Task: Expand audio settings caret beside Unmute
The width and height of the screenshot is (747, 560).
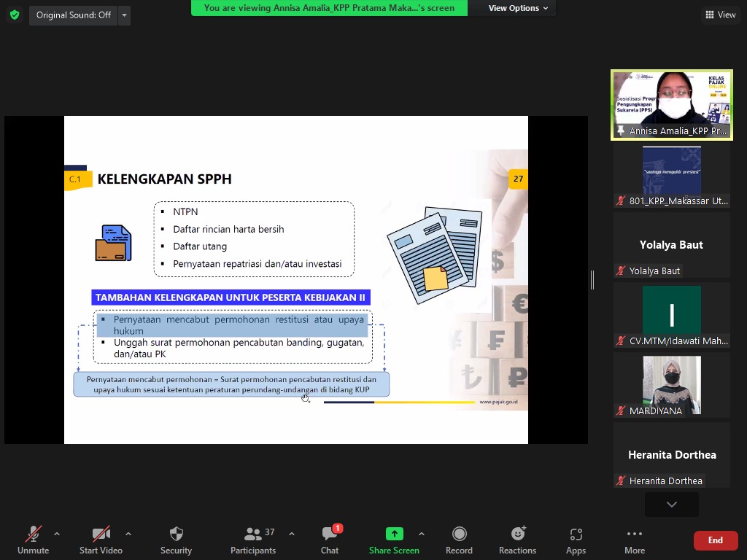Action: [57, 534]
